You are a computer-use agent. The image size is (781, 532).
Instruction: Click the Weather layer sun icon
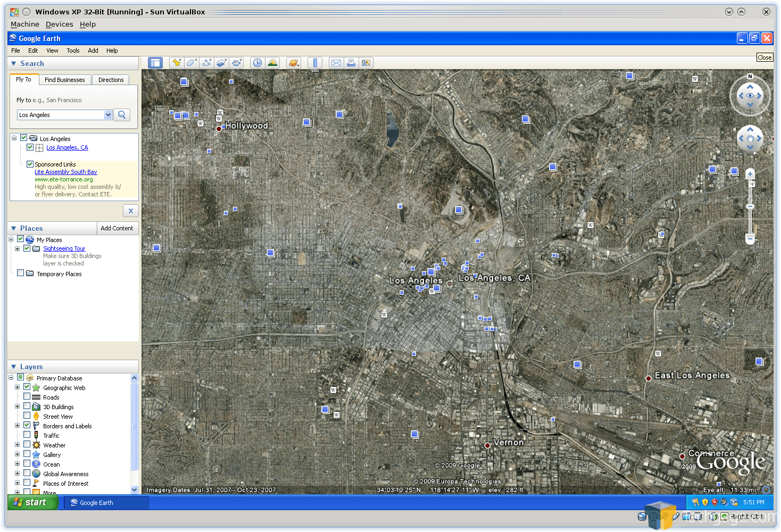pyautogui.click(x=36, y=445)
